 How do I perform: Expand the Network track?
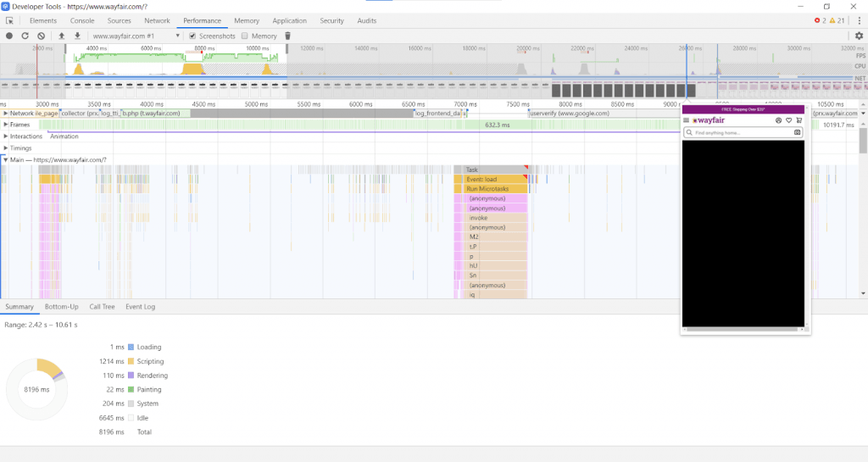pos(6,113)
